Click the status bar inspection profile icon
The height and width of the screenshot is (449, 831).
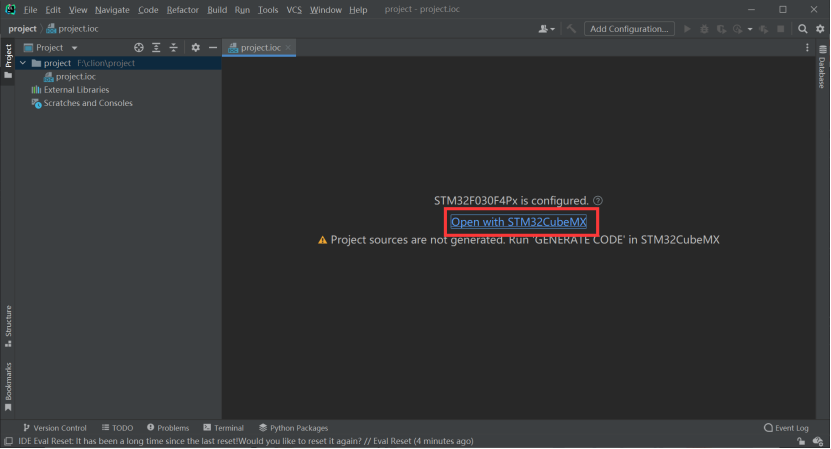[x=818, y=441]
